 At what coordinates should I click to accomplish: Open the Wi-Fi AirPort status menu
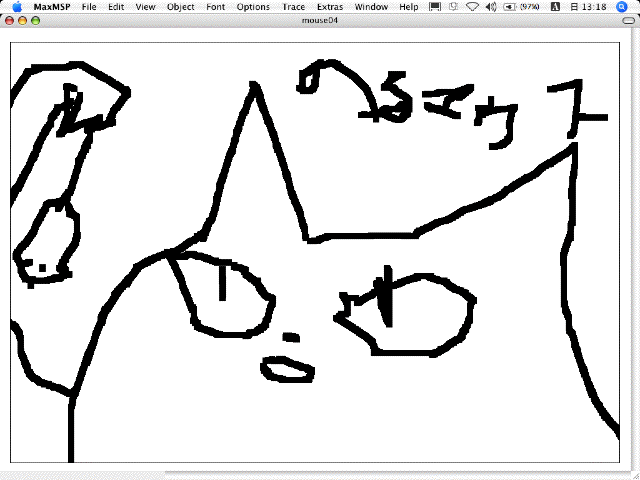472,7
